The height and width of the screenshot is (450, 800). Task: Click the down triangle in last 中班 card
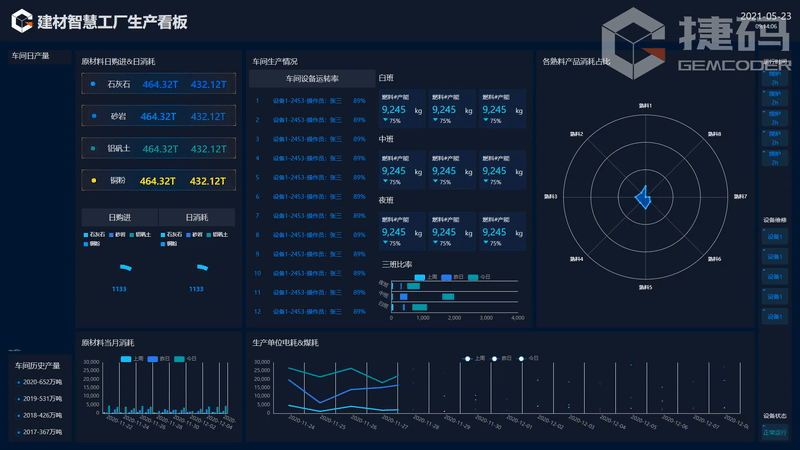tap(484, 182)
